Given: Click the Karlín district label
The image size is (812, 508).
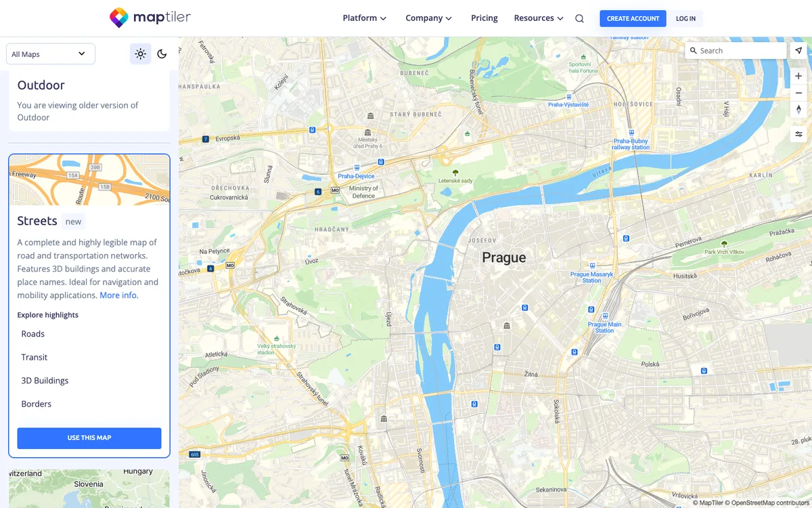Looking at the screenshot, I should click(x=761, y=175).
